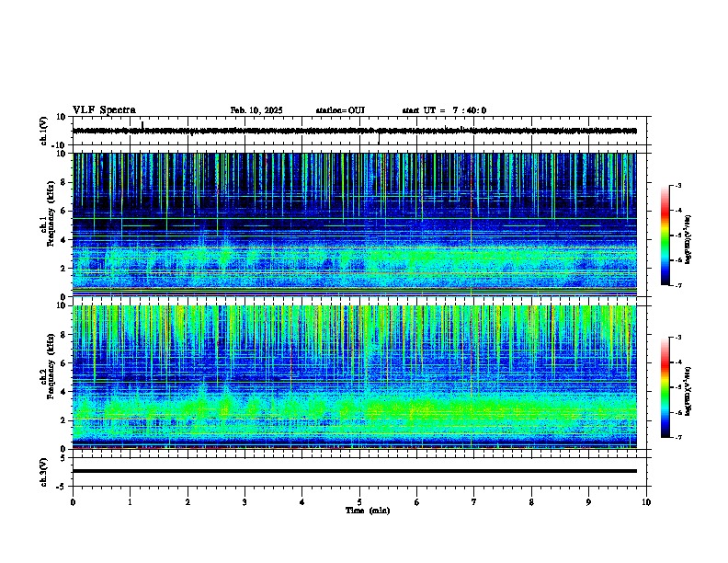Click time-axis tick label "1"
This screenshot has width=728, height=563.
pos(130,502)
